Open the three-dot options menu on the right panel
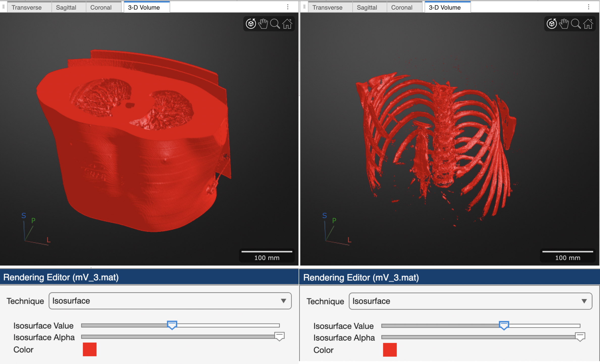Viewport: 600px width, 364px height. [588, 7]
